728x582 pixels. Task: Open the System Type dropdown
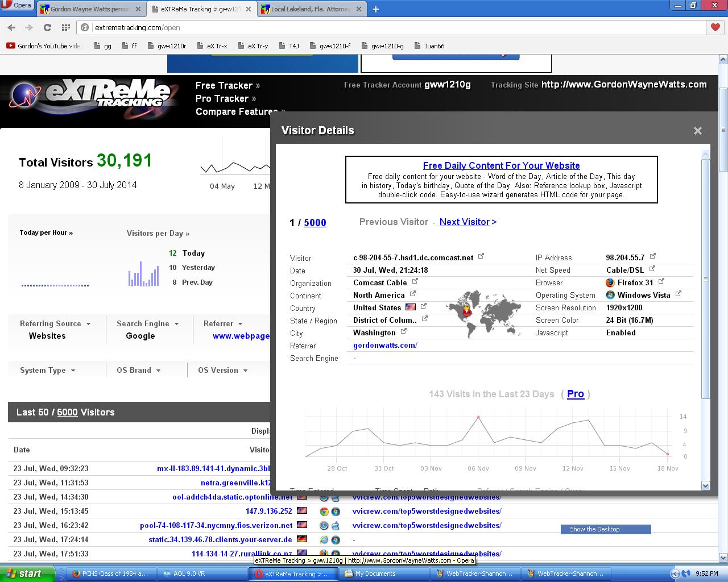(47, 370)
